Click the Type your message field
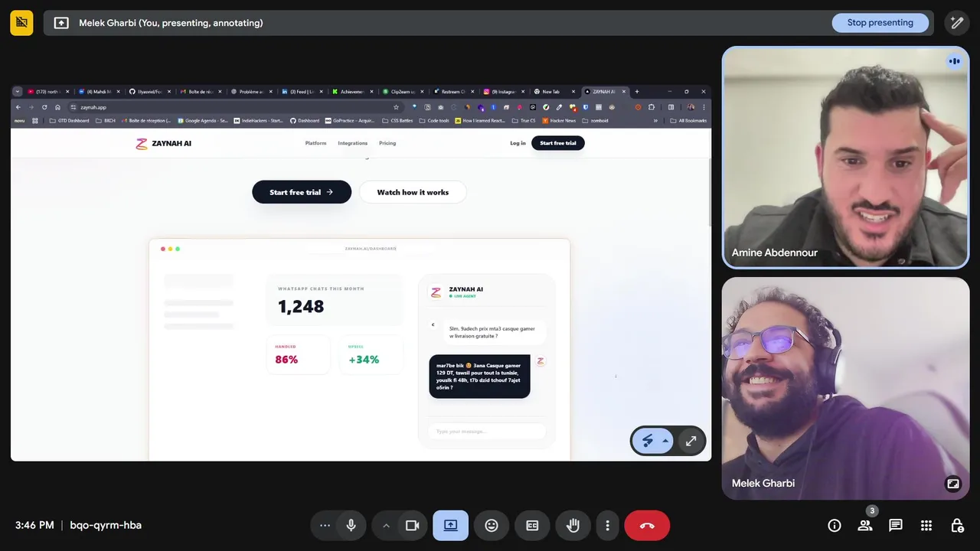980x551 pixels. pyautogui.click(x=487, y=432)
